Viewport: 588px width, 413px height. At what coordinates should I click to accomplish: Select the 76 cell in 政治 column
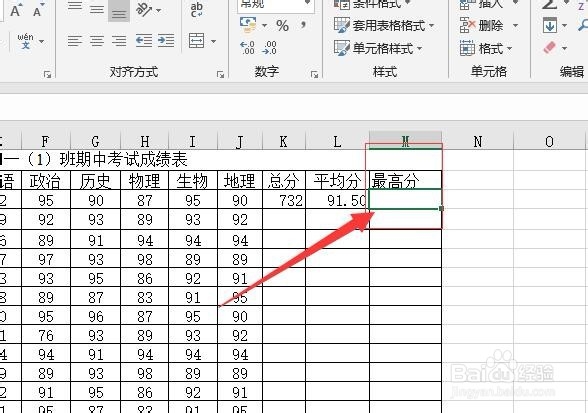pyautogui.click(x=46, y=335)
